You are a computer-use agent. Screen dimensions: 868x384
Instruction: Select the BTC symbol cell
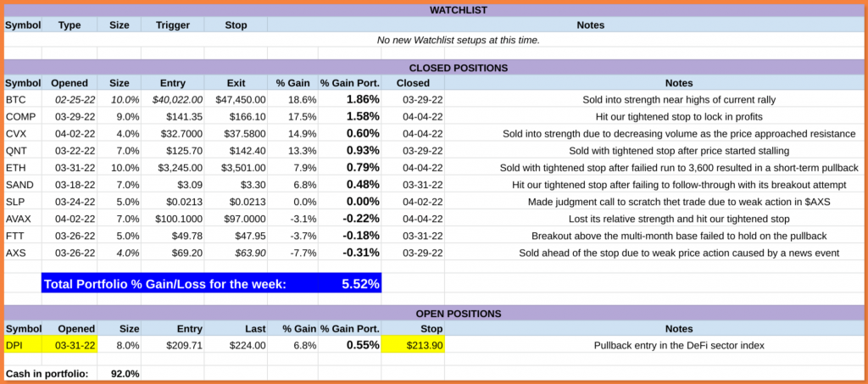tap(23, 99)
